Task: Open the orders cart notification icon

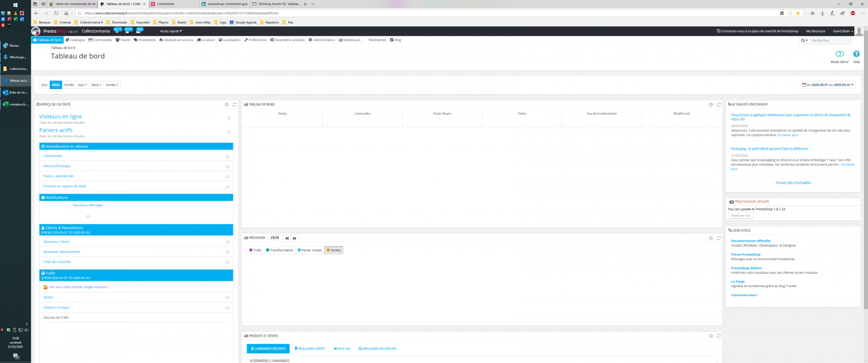Action: coord(118,31)
